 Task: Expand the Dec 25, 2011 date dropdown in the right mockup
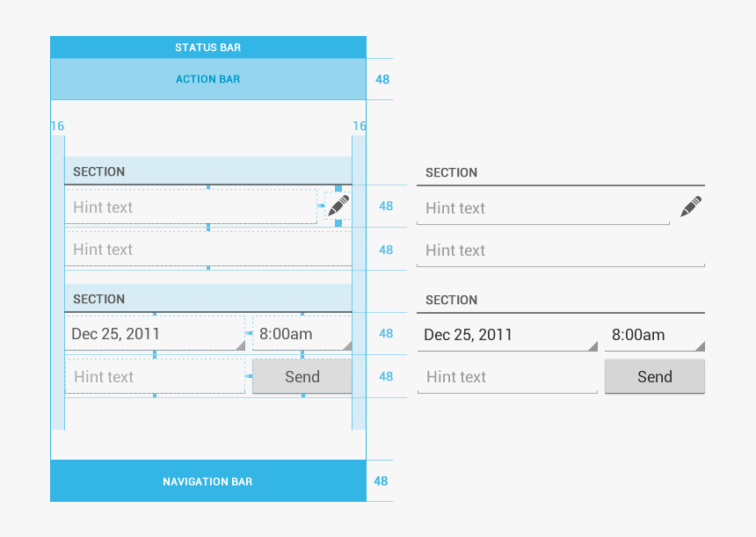point(507,335)
